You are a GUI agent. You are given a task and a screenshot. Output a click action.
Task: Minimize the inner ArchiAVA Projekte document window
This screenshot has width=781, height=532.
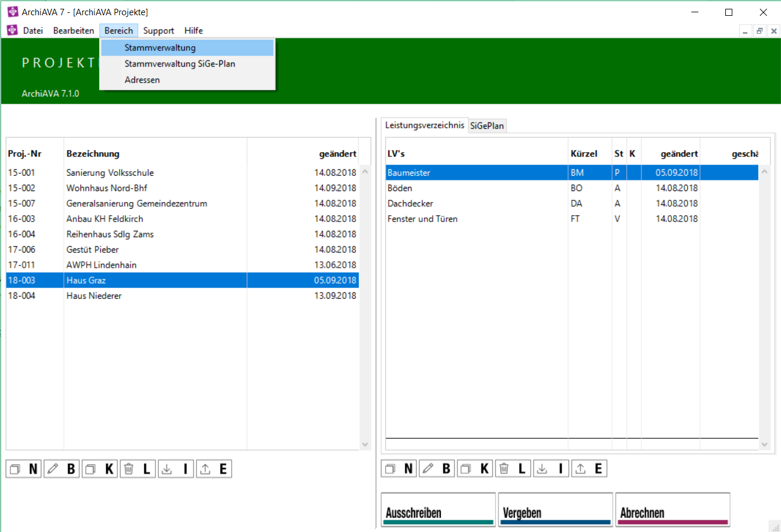pyautogui.click(x=745, y=31)
